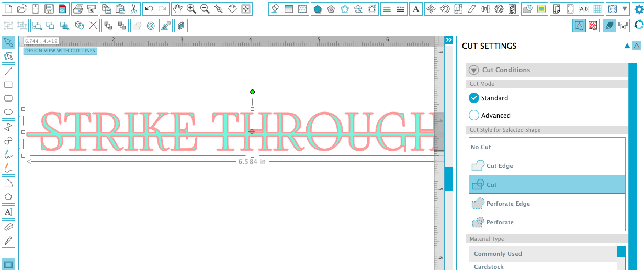Click the outlined triangle in Cut Settings header

(x=636, y=46)
